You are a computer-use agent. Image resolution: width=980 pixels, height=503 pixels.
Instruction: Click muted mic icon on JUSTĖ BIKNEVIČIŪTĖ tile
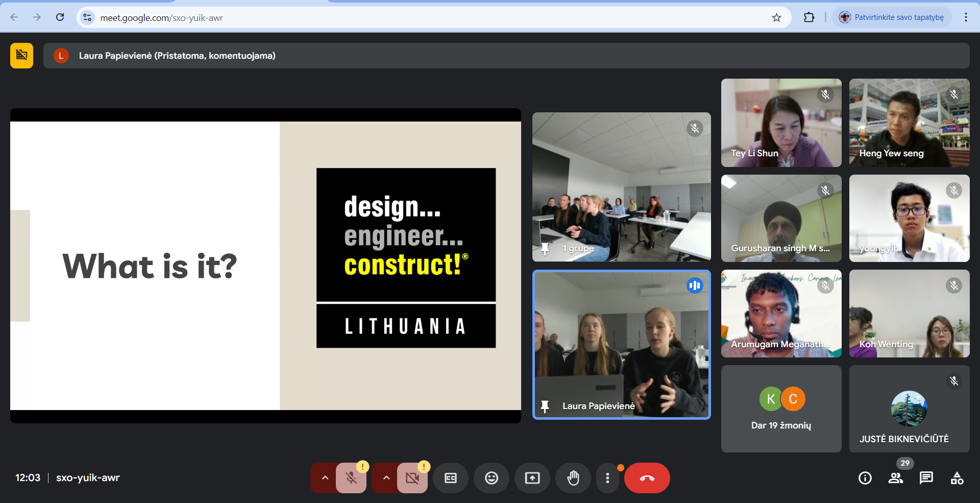point(953,381)
